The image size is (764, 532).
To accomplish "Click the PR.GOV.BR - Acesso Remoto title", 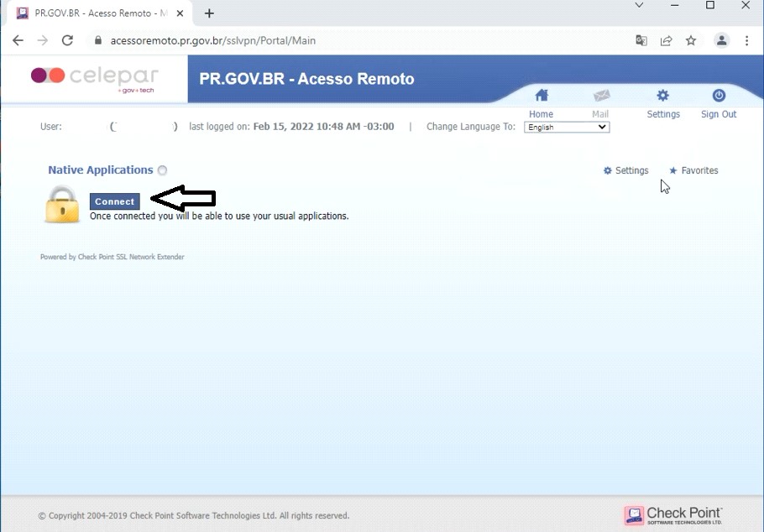I will [306, 79].
